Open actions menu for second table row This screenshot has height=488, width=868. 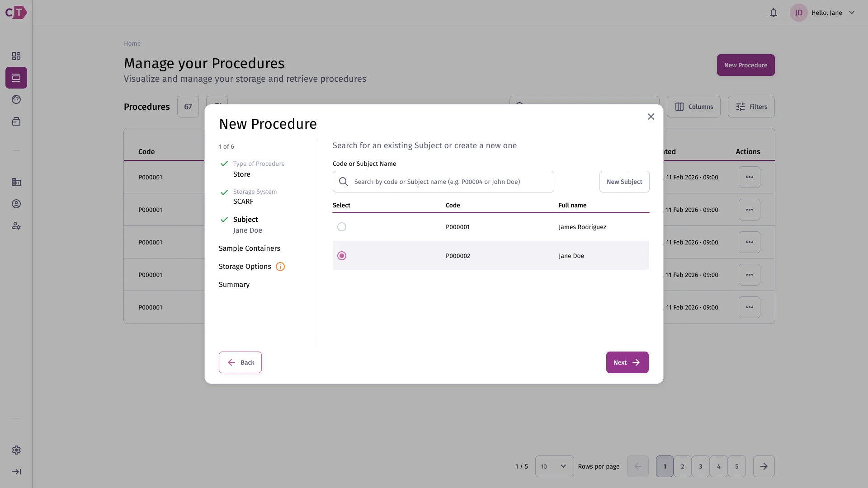point(750,210)
